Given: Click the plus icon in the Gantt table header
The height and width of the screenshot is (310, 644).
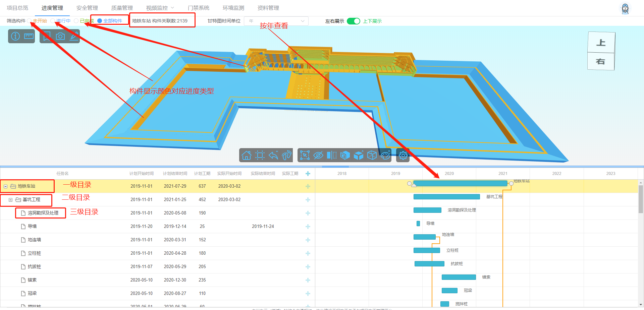Looking at the screenshot, I should pyautogui.click(x=308, y=174).
